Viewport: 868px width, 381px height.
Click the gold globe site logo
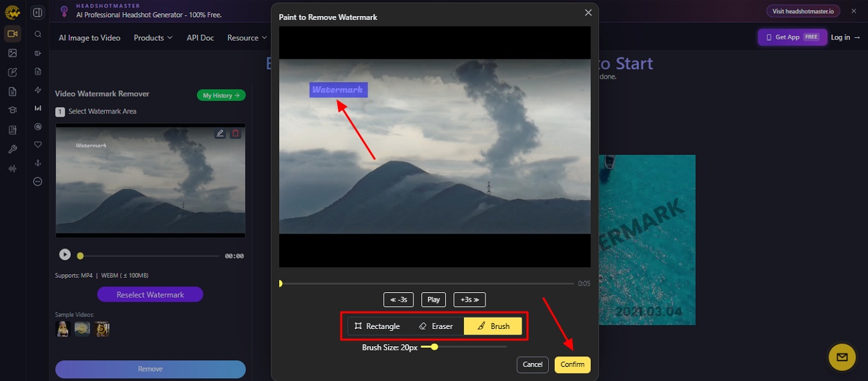point(12,12)
